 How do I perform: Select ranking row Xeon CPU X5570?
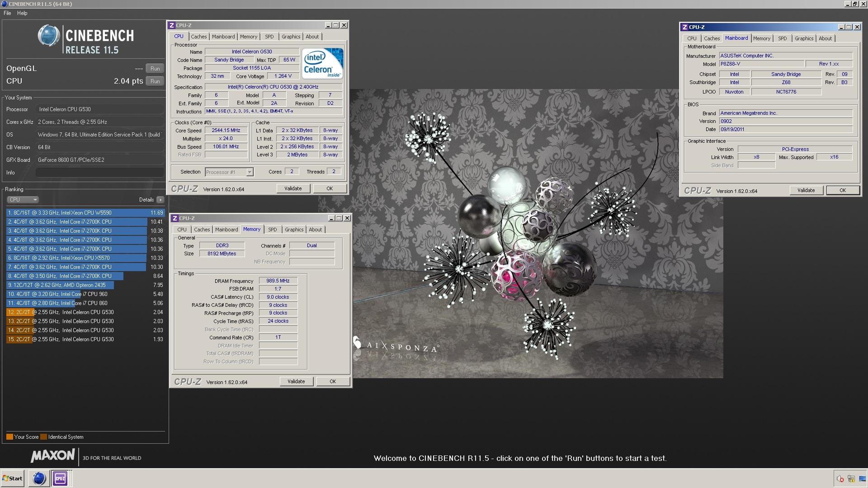pos(85,258)
